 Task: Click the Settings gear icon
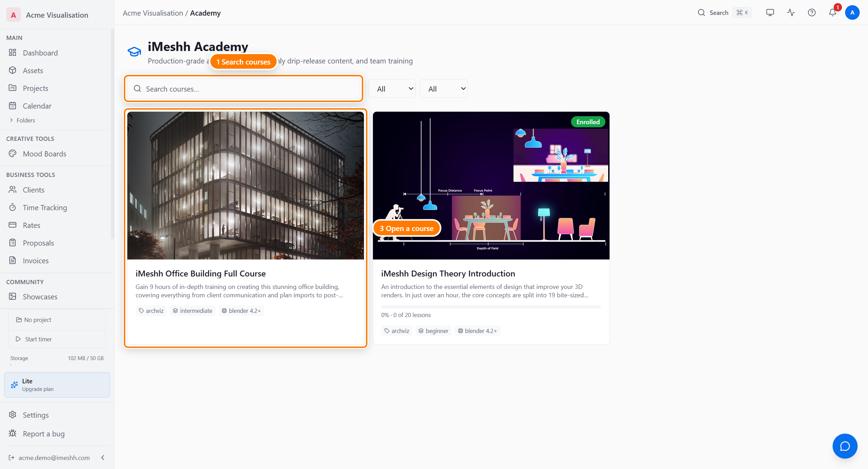pos(12,415)
